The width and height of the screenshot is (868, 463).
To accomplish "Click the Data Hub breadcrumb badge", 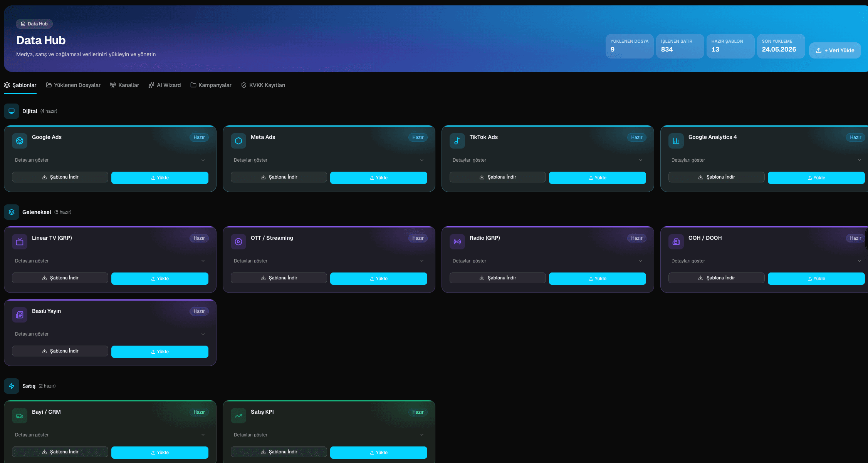I will (x=34, y=24).
